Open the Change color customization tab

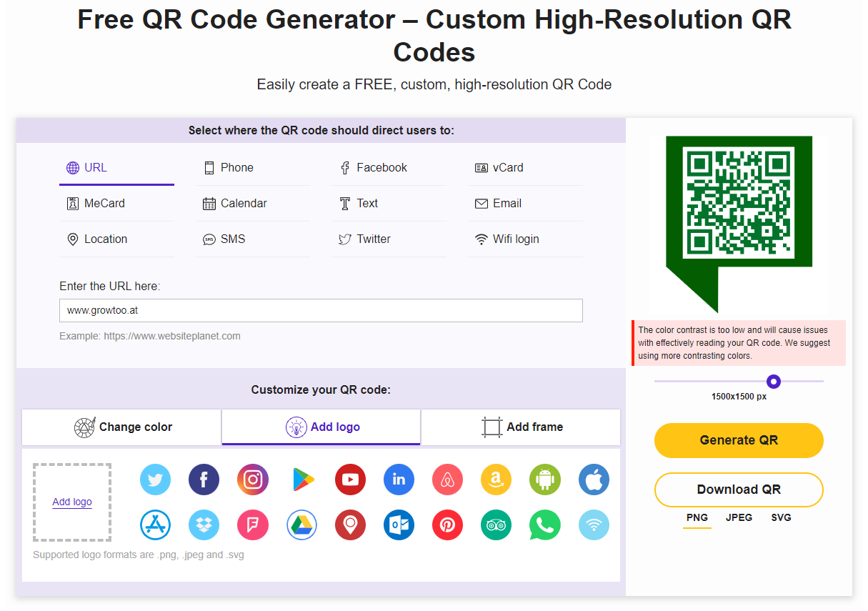click(x=123, y=427)
